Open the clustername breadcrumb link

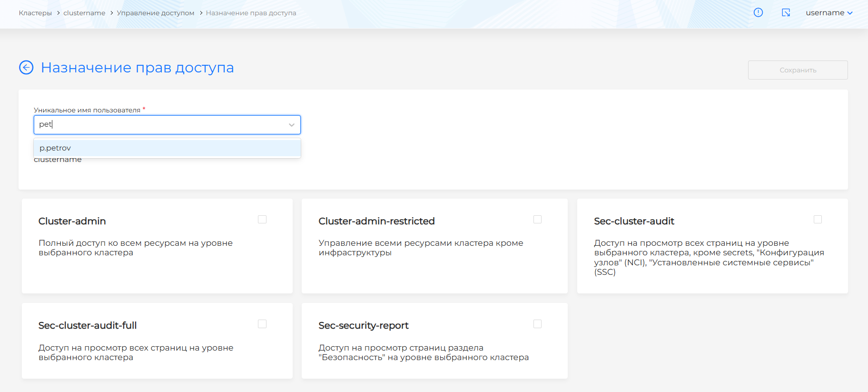tap(84, 13)
